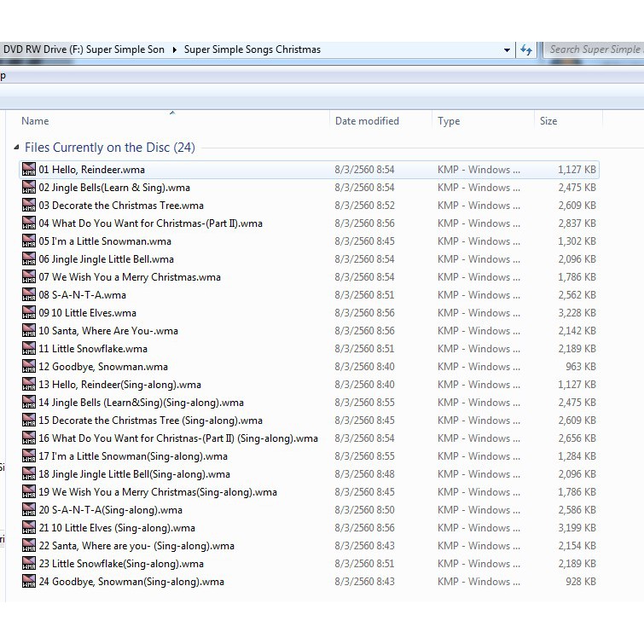This screenshot has height=644, width=644.
Task: Click the icon beside 22 Santa, Where are you- (Sing-along)
Action: [x=29, y=546]
